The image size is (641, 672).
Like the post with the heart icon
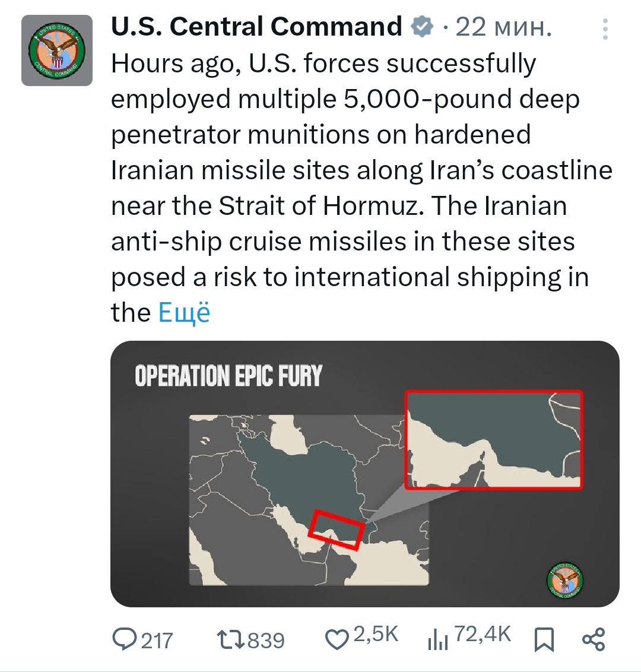click(x=337, y=639)
